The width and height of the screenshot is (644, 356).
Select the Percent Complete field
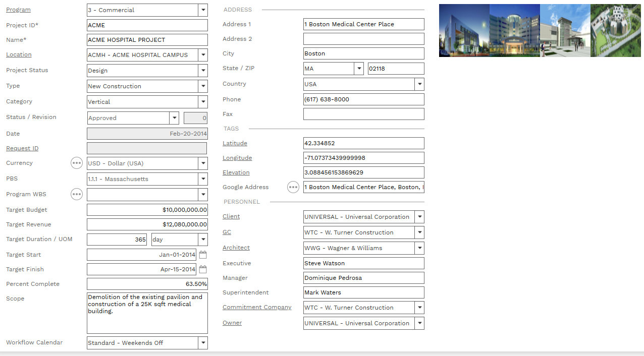tap(147, 284)
